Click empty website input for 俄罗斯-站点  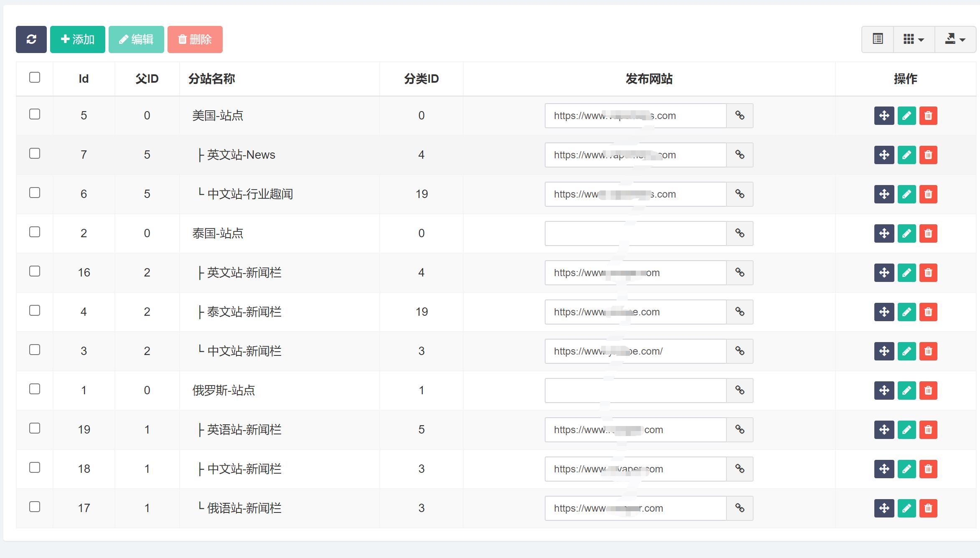click(635, 391)
